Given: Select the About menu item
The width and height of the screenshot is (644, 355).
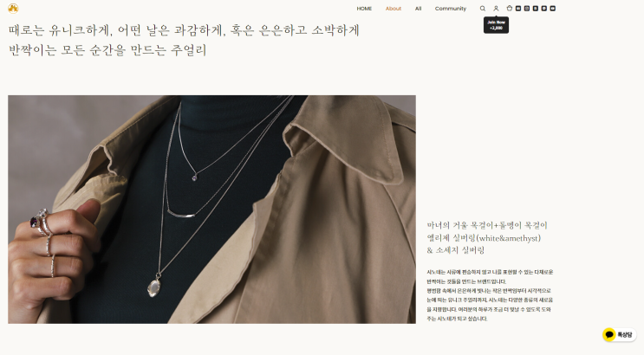Looking at the screenshot, I should point(394,9).
